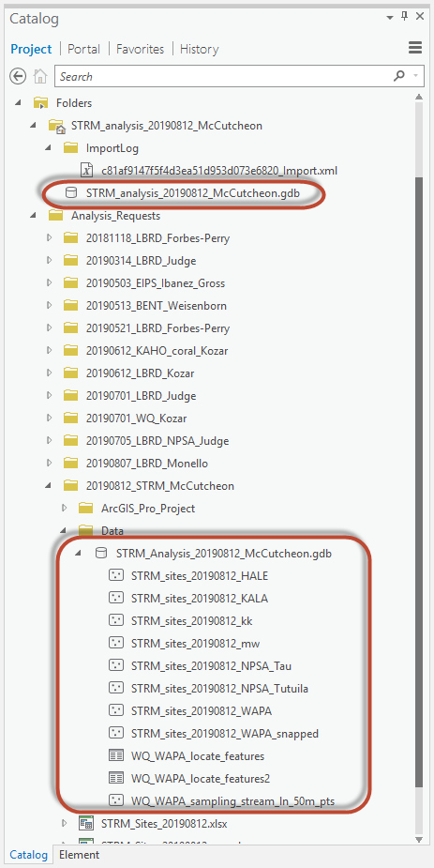Screen dimensions: 434x868
Task: Expand the 20190503_EIPS_Ibanez_Gross folder
Action: 49,282
